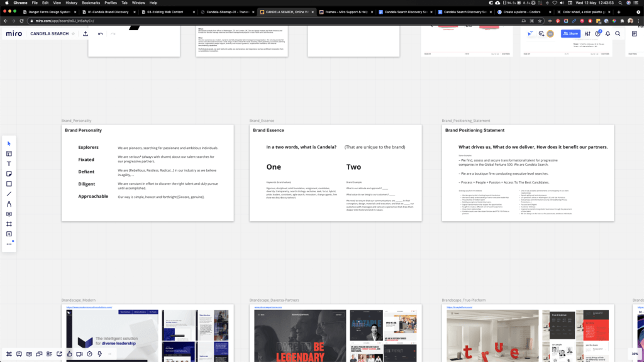The height and width of the screenshot is (362, 644).
Task: Start the timer from bottom toolbar
Action: tap(90, 354)
